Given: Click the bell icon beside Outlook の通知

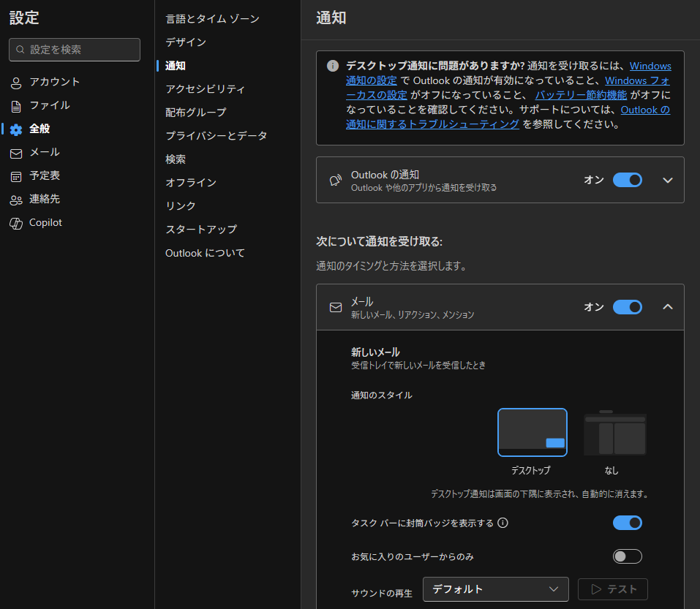Looking at the screenshot, I should click(336, 181).
